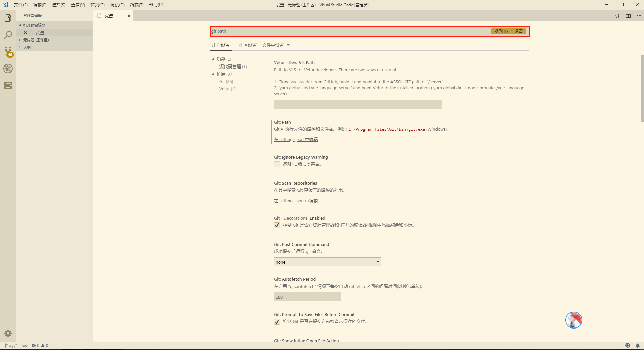Viewport: 644px width, 350px height.
Task: Open the 选择(S) menu
Action: (x=59, y=5)
